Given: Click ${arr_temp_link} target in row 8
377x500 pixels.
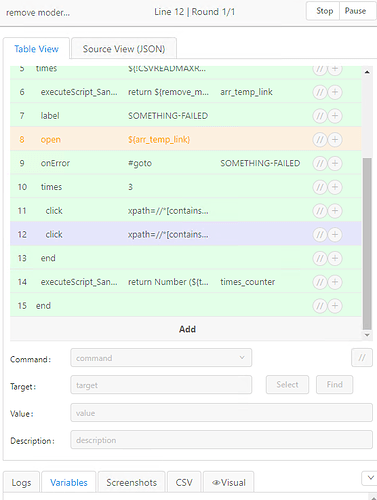Looking at the screenshot, I should click(159, 139).
